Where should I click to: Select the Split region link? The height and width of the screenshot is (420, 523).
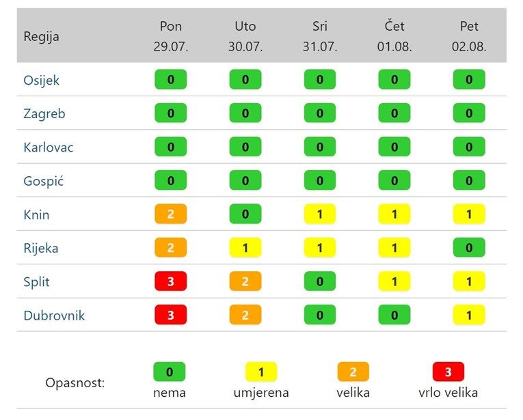(x=37, y=281)
